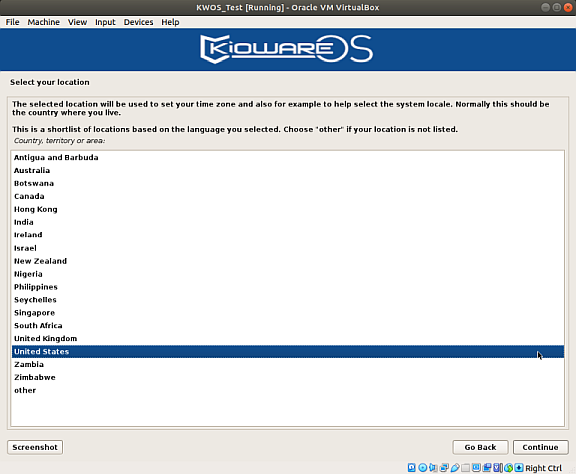576x474 pixels.
Task: Select Nigeria in the country list
Action: (x=288, y=274)
